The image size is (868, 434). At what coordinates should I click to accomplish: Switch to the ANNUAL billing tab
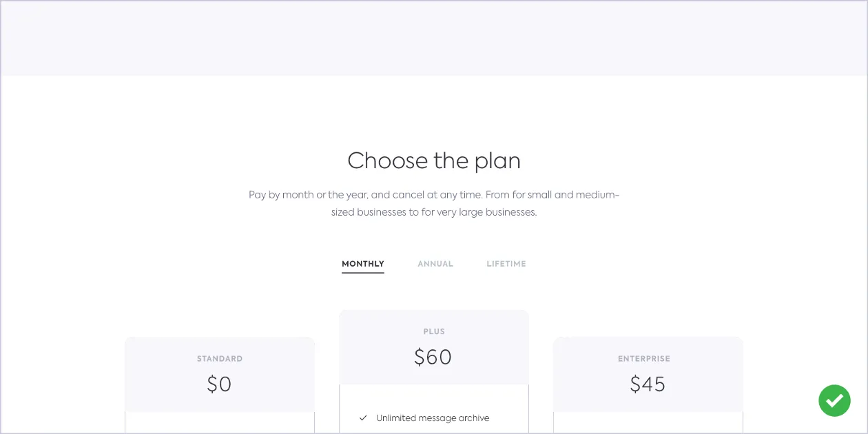pyautogui.click(x=435, y=264)
